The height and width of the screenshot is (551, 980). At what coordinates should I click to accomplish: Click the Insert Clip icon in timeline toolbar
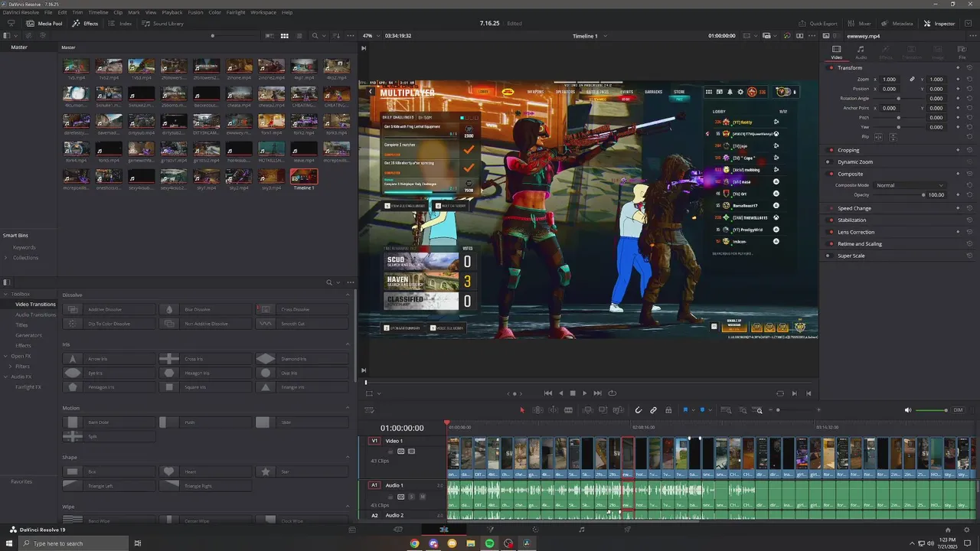click(586, 410)
